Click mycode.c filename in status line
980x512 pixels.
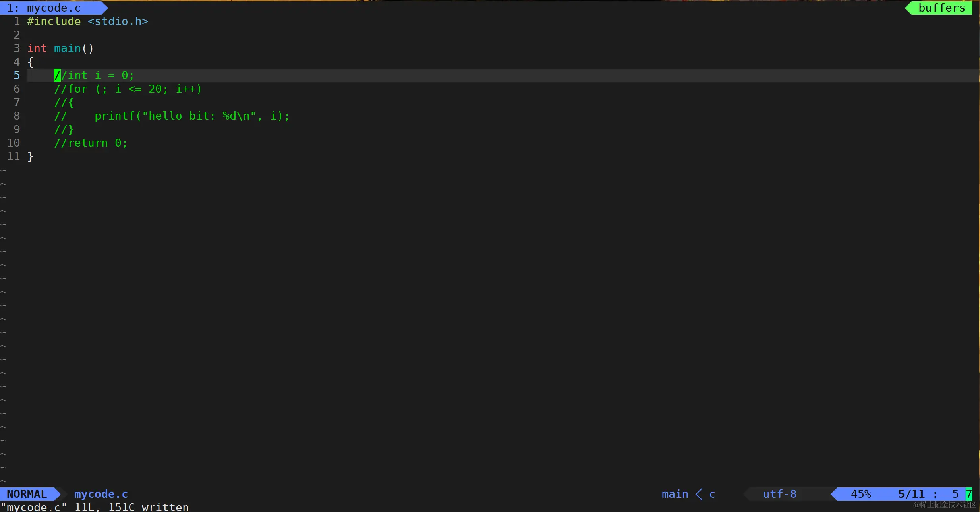tap(101, 494)
